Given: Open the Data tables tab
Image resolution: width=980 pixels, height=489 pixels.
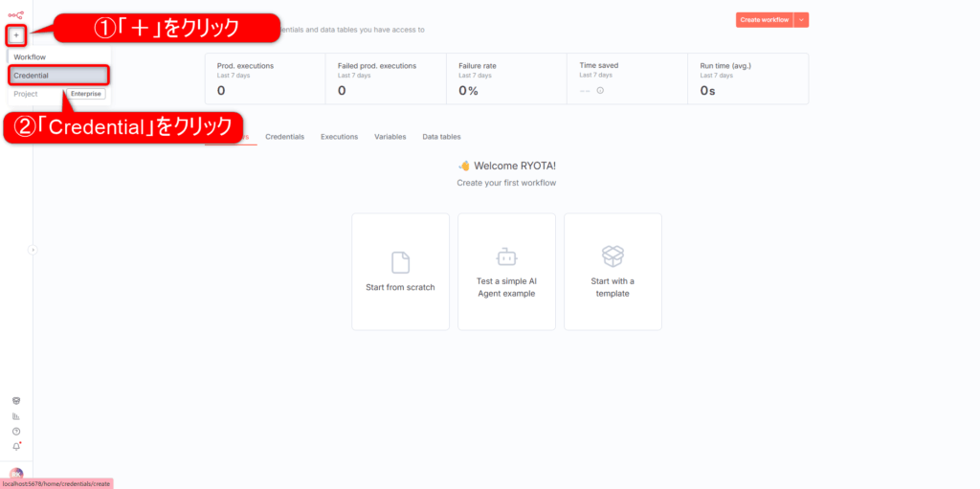Looking at the screenshot, I should 441,137.
